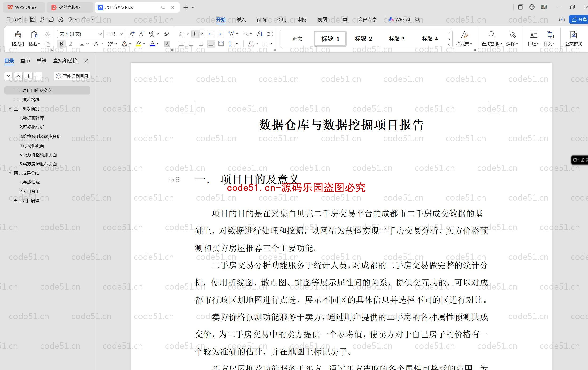
Task: Click the Cut scissors icon
Action: point(47,34)
